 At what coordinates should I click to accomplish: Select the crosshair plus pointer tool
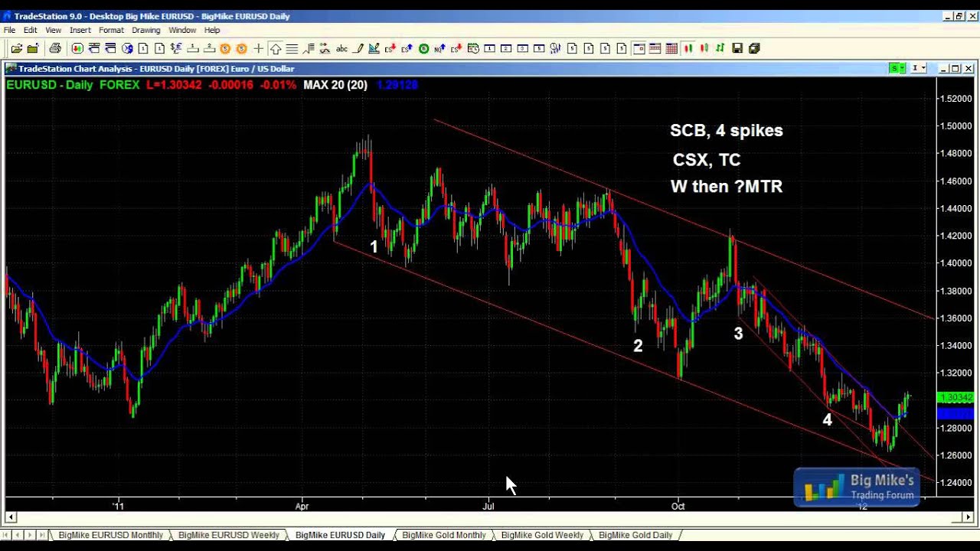(259, 48)
